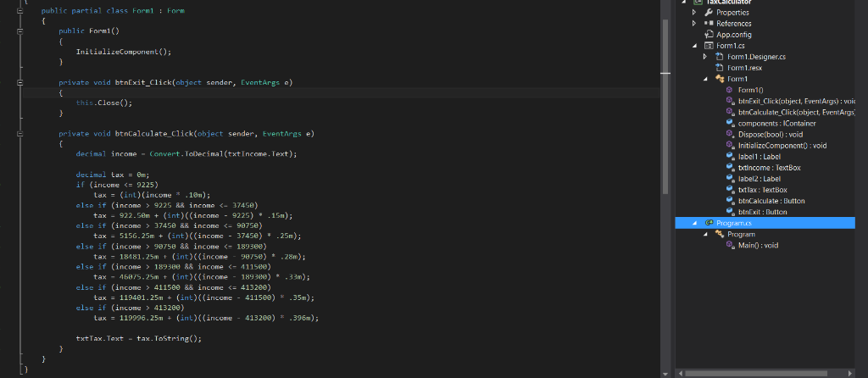868x378 pixels.
Task: Select 'Dispose(bool) : void' member row
Action: point(771,134)
